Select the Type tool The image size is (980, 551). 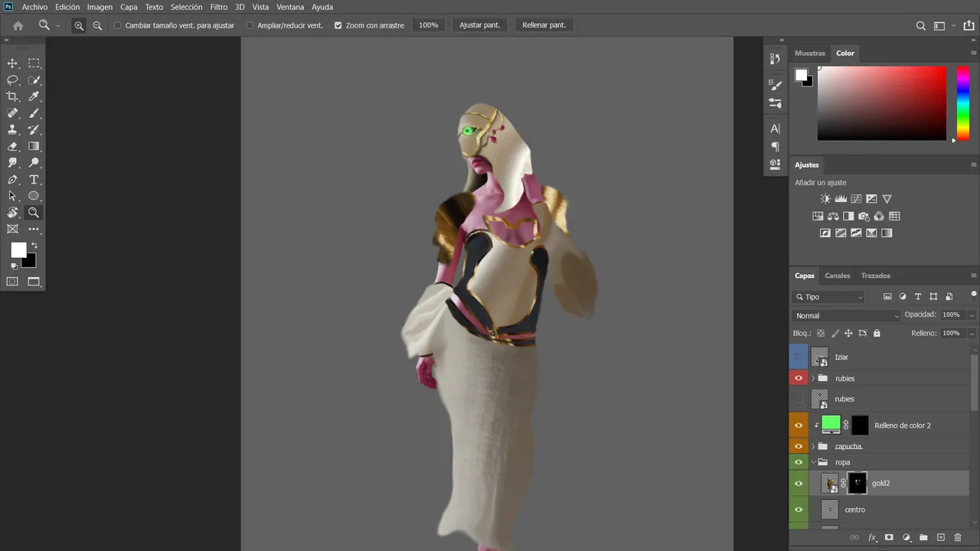[x=34, y=180]
